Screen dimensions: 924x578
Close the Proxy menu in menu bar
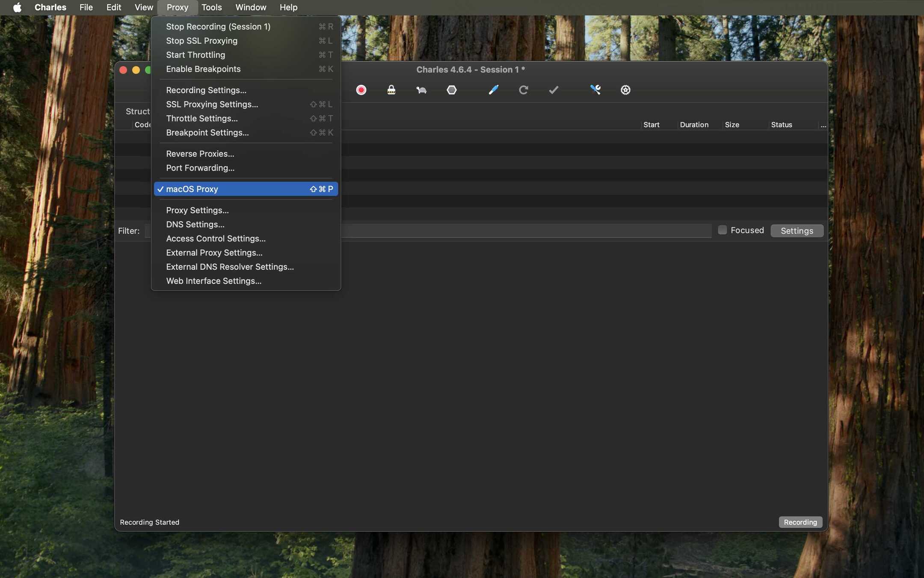178,7
